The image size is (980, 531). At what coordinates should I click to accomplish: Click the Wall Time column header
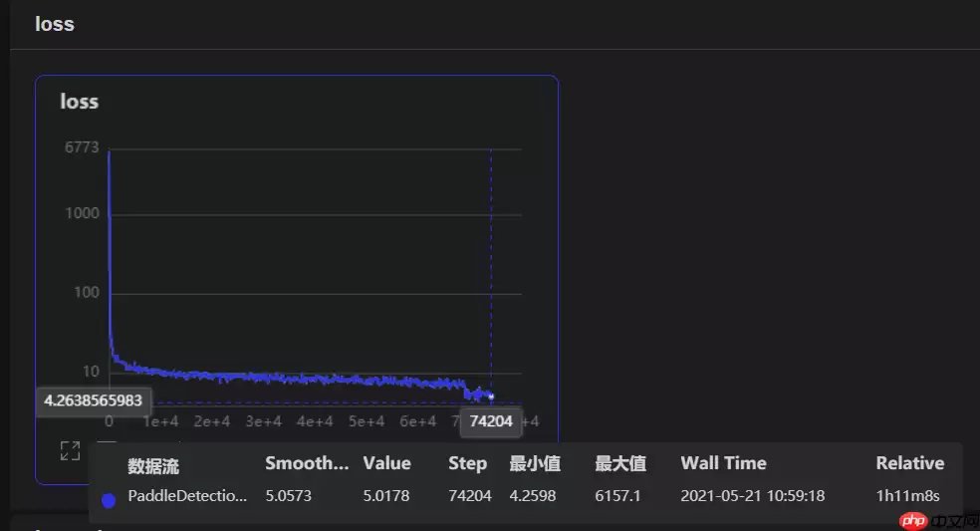[x=723, y=463]
